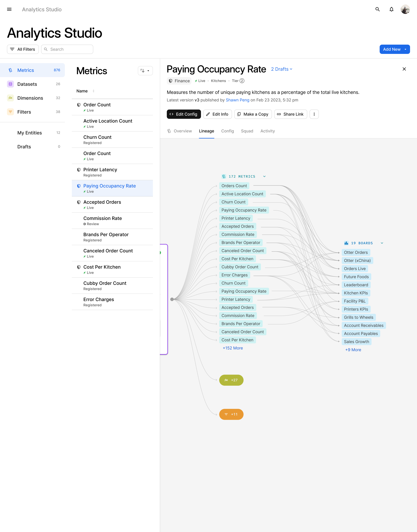Click the Datasets sidebar icon
Viewport: 417px width, 532px height.
point(10,84)
